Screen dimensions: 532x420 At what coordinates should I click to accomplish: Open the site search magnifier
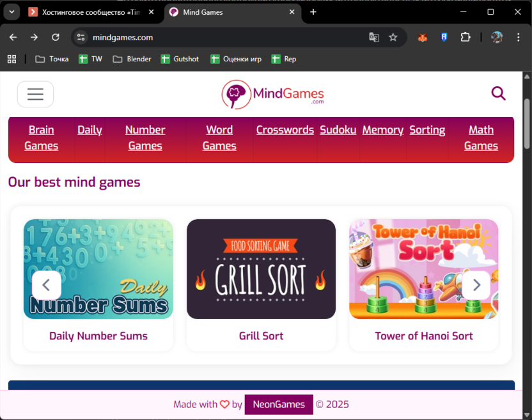coord(498,93)
